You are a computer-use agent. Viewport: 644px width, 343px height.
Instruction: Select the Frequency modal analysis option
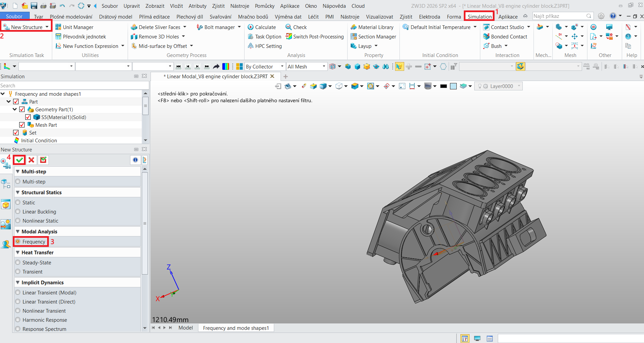[31, 241]
